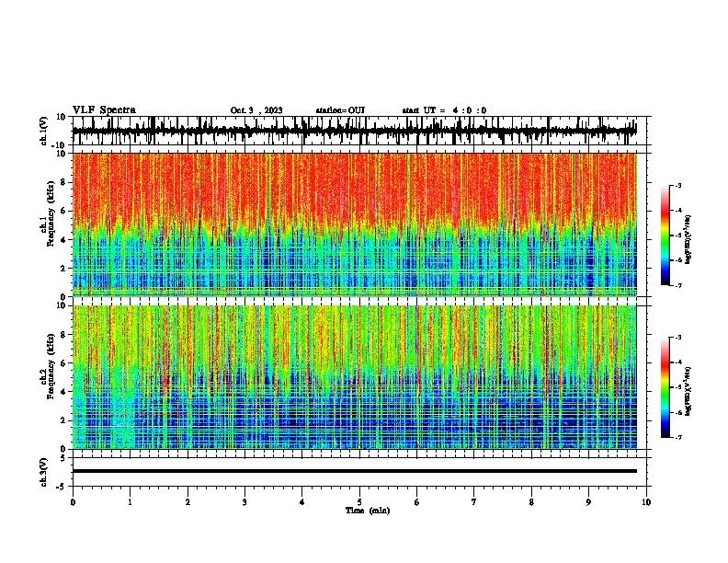This screenshot has width=728, height=563.
Task: Click the "-7" label on ch.1 colorbar
Action: pos(678,285)
